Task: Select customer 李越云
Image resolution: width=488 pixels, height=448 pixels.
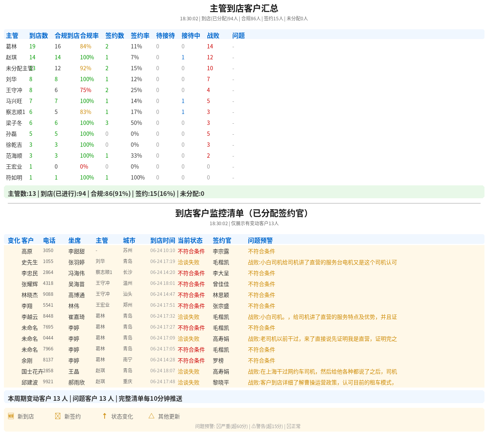Action: (x=30, y=317)
